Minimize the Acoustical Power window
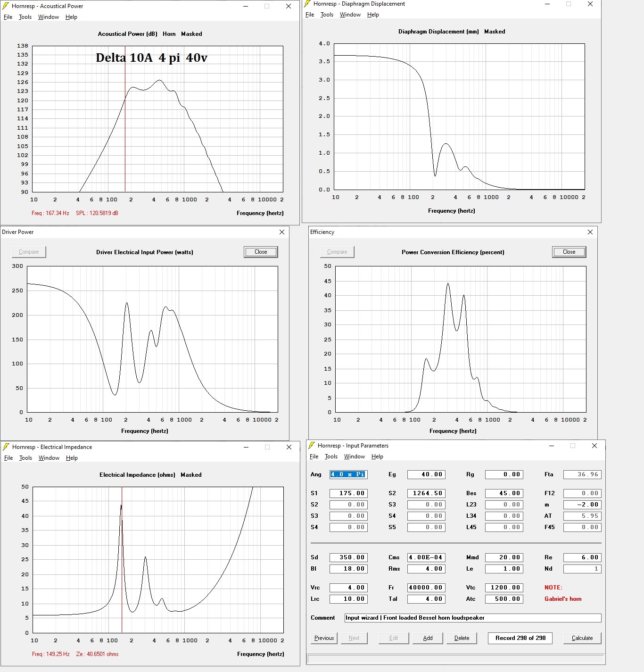Image resolution: width=644 pixels, height=672 pixels. (246, 6)
